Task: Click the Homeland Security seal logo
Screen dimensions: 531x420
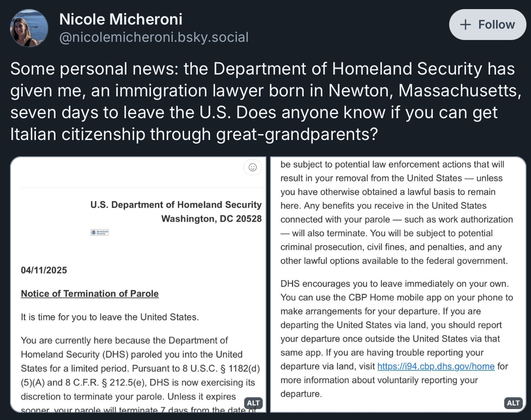Action: [100, 233]
